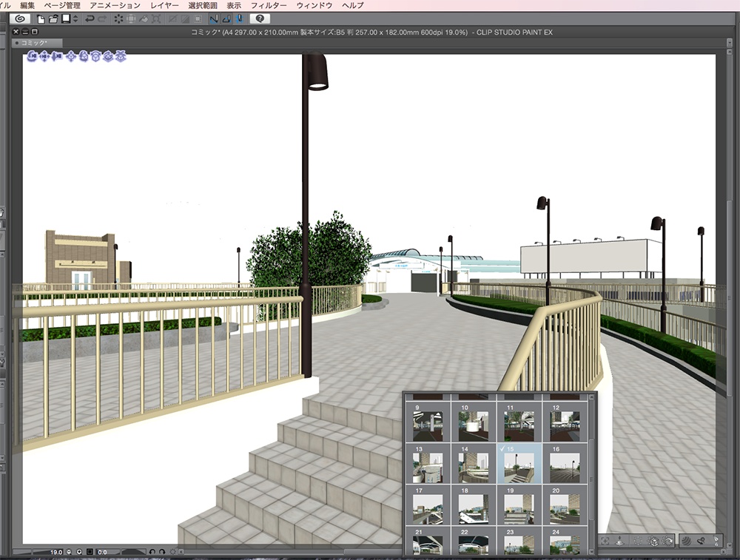Screen dimensions: 740x560
Task: Create a new document from the toolbar
Action: 41,19
